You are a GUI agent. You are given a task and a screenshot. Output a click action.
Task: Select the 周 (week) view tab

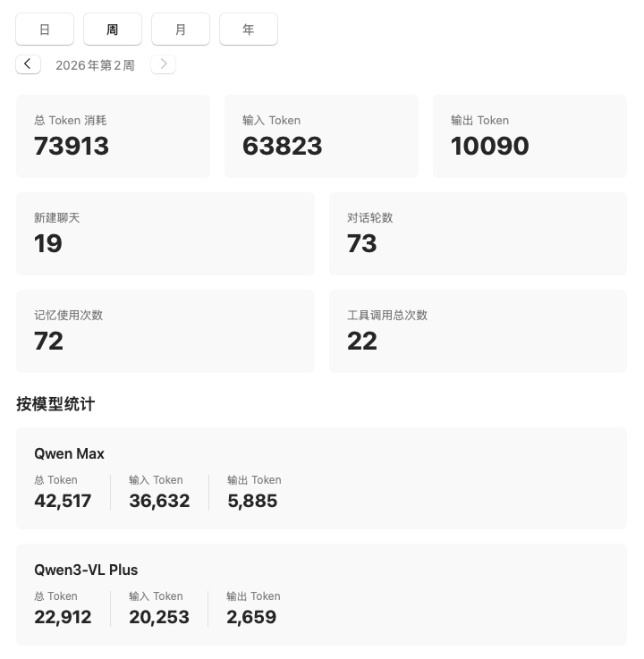113,30
